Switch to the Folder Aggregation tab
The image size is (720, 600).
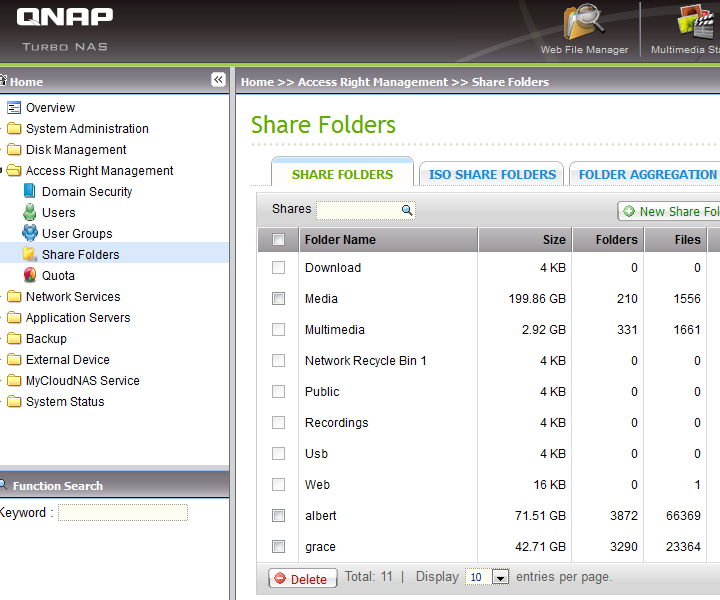coord(646,174)
